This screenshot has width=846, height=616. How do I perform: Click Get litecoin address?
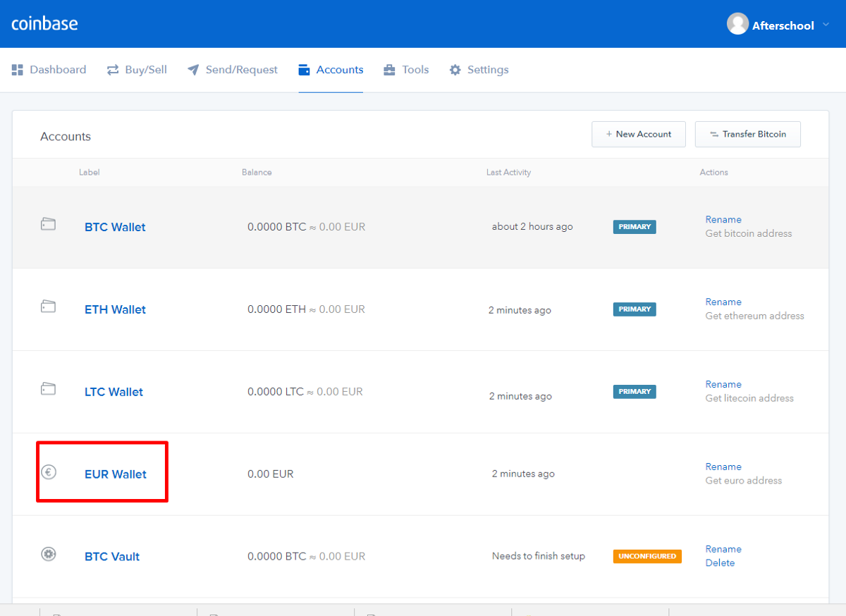[x=749, y=398]
